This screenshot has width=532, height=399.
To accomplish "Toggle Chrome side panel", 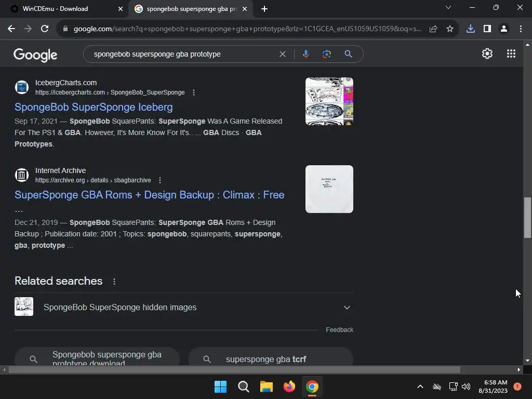I will pos(487,29).
